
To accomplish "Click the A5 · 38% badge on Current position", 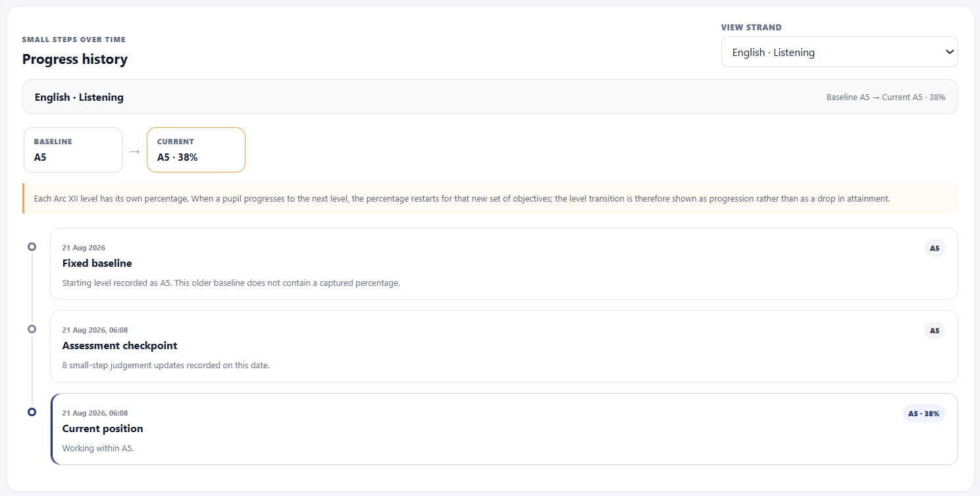I will (923, 414).
